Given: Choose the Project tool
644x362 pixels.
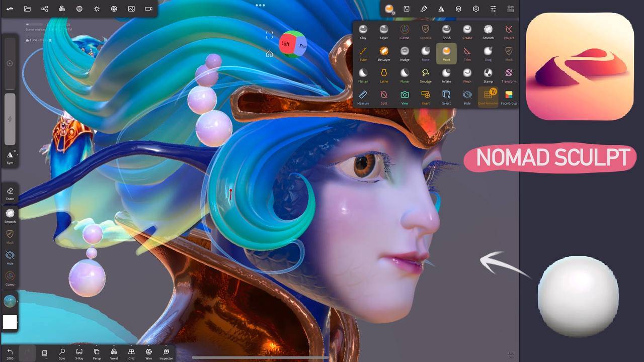Looking at the screenshot, I should pos(509,32).
